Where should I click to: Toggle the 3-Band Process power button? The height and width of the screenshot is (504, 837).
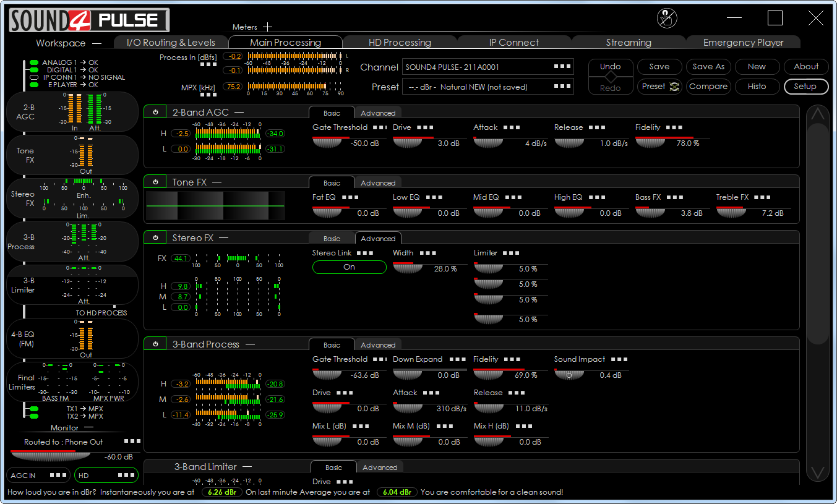tap(155, 344)
